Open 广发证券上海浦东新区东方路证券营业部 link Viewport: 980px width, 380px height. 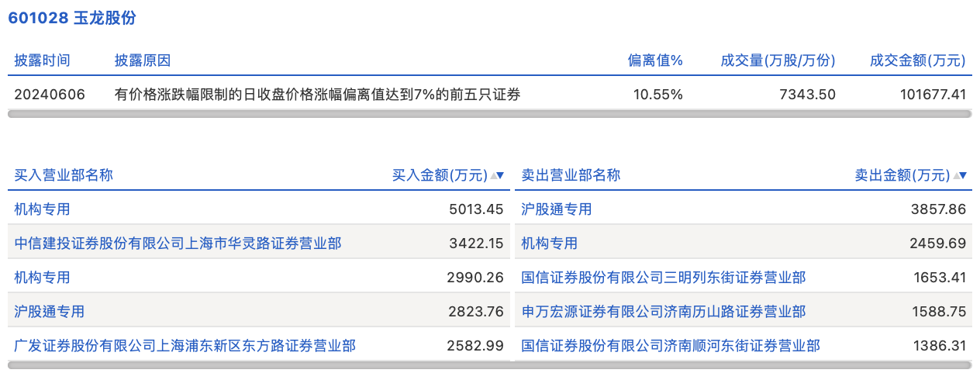pyautogui.click(x=185, y=345)
